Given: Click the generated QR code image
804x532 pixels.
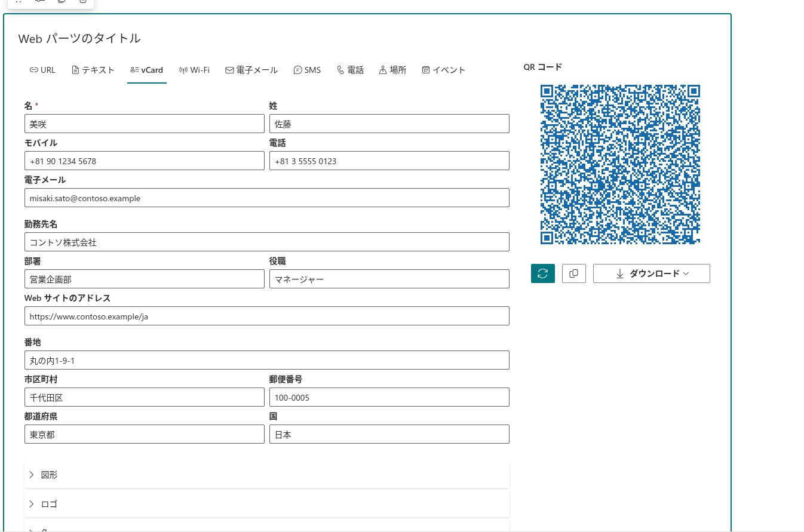Looking at the screenshot, I should click(620, 164).
